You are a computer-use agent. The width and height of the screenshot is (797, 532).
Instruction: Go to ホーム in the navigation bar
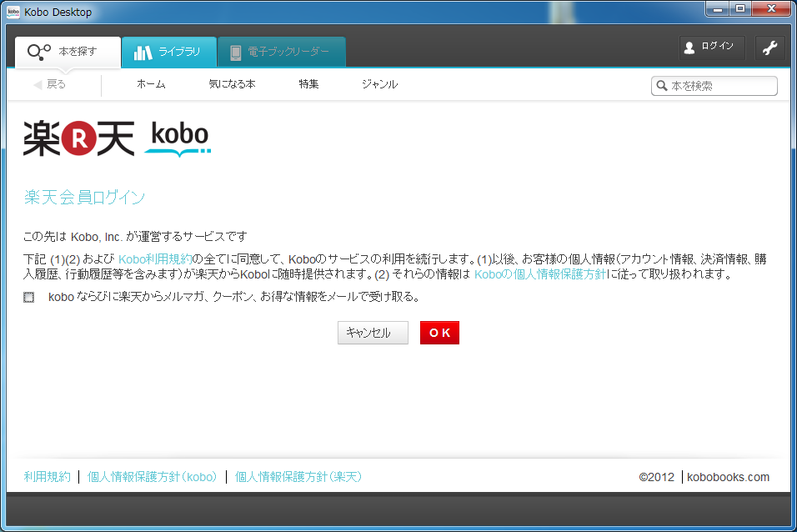coord(151,84)
